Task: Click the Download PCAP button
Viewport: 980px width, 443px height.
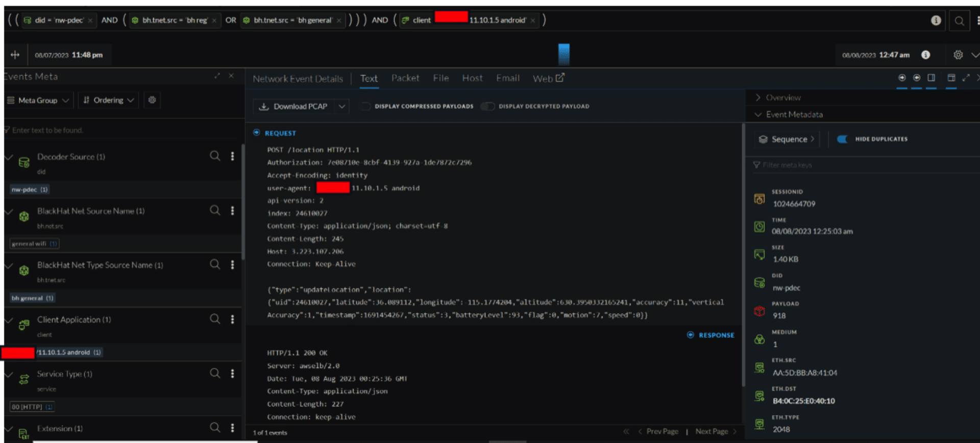Action: 294,106
